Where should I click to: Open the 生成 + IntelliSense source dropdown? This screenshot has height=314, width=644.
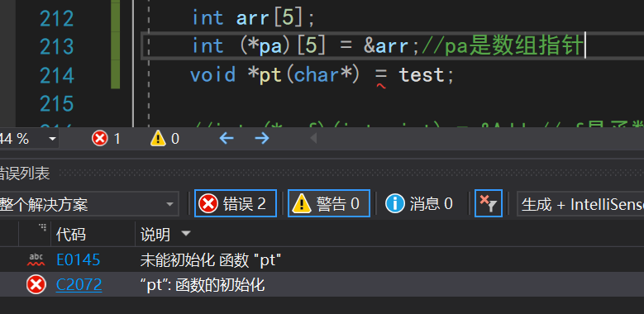580,204
